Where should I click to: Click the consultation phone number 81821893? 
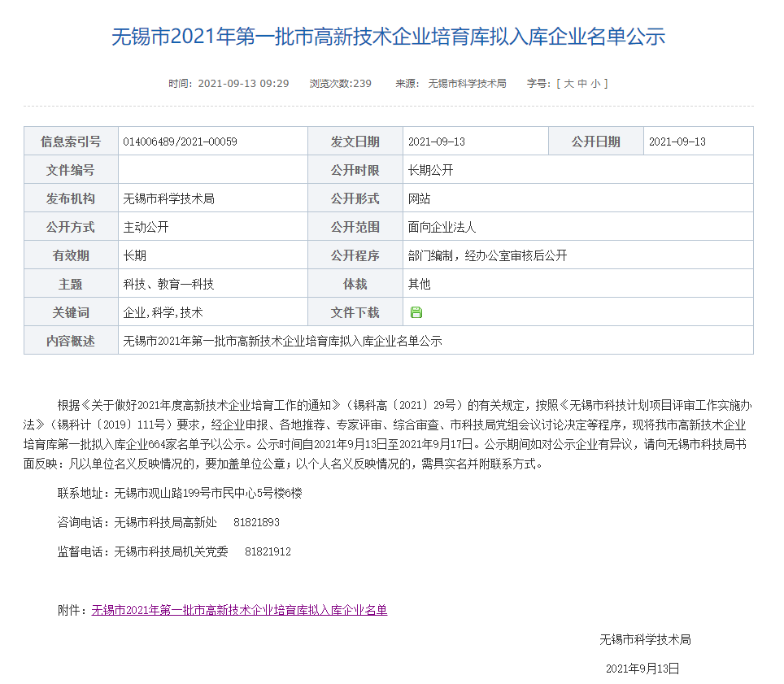tap(256, 522)
